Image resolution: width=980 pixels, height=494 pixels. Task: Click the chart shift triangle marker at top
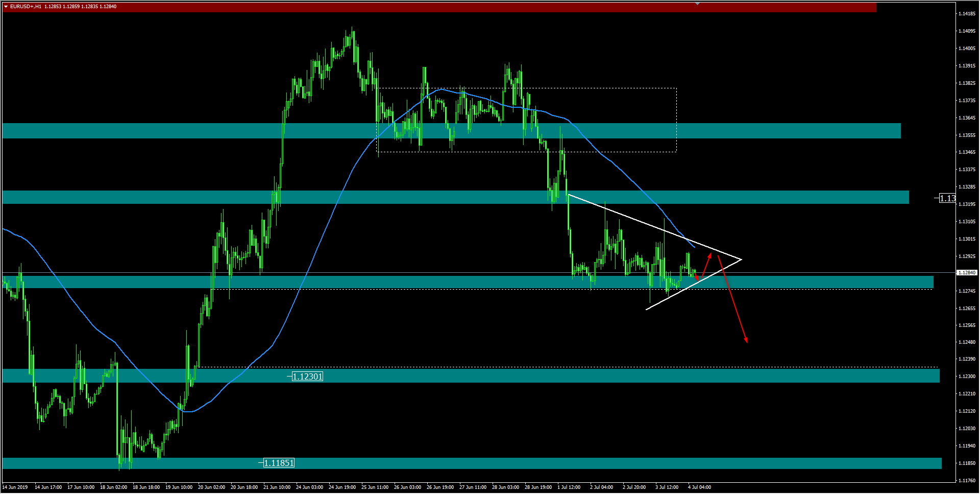pos(697,4)
